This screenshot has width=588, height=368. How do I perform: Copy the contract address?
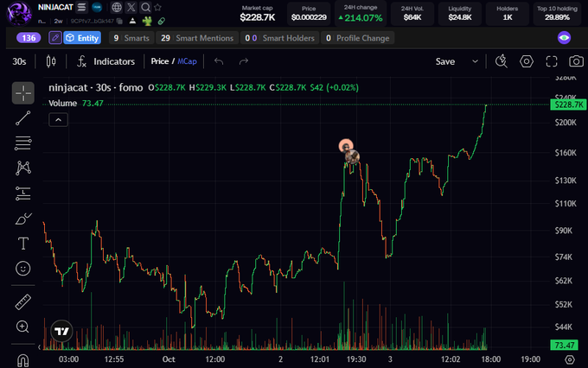(x=119, y=21)
